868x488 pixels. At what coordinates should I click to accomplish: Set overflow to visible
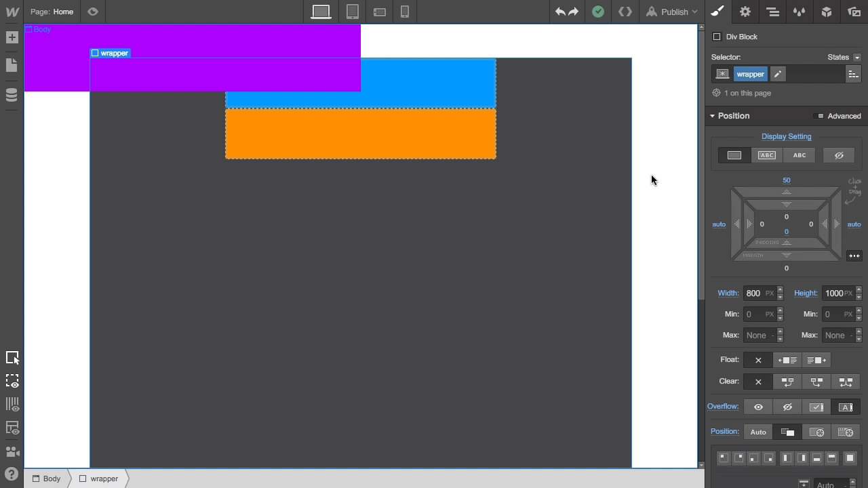(758, 407)
